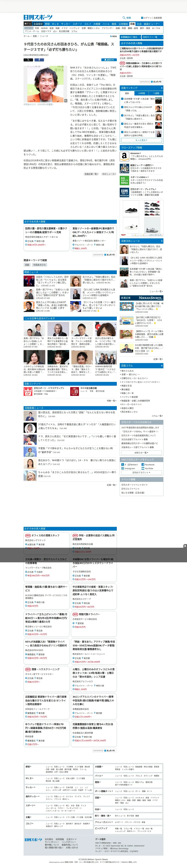Click 芸能 in breadcrumb trail

coord(35,36)
